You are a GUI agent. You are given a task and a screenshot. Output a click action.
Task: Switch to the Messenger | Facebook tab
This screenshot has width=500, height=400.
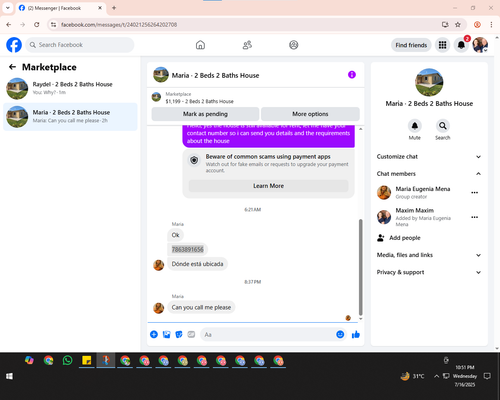point(61,8)
